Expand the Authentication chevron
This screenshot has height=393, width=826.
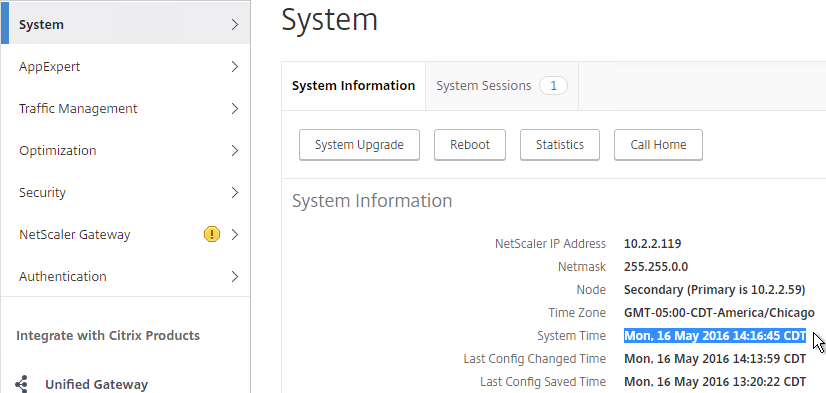point(235,277)
